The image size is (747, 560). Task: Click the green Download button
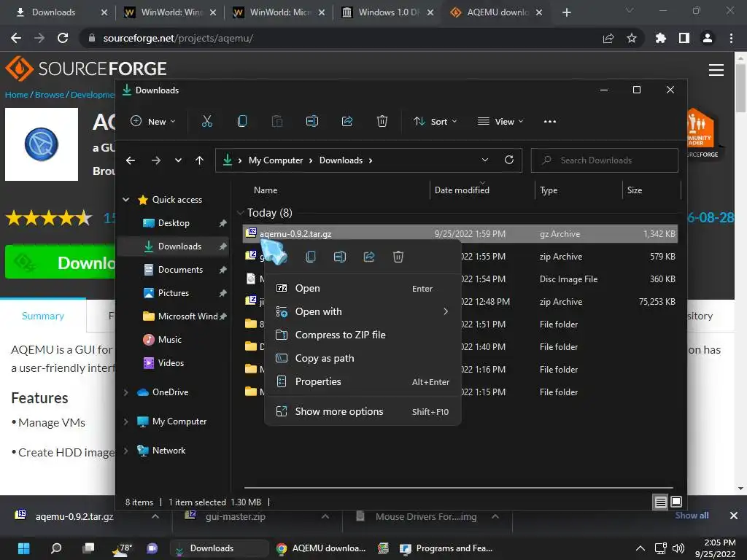coord(60,262)
